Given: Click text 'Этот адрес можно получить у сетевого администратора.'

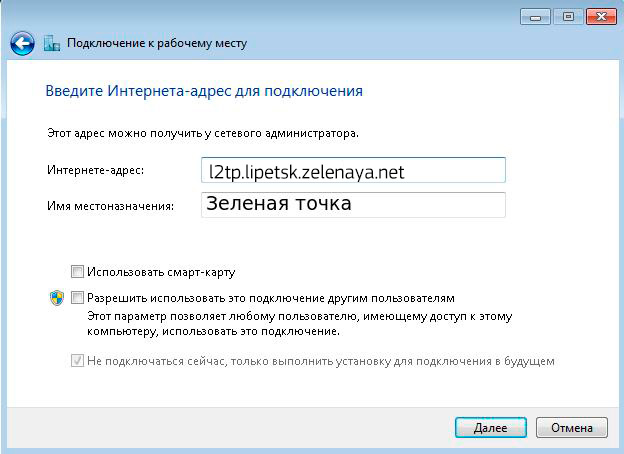Looking at the screenshot, I should [x=203, y=133].
